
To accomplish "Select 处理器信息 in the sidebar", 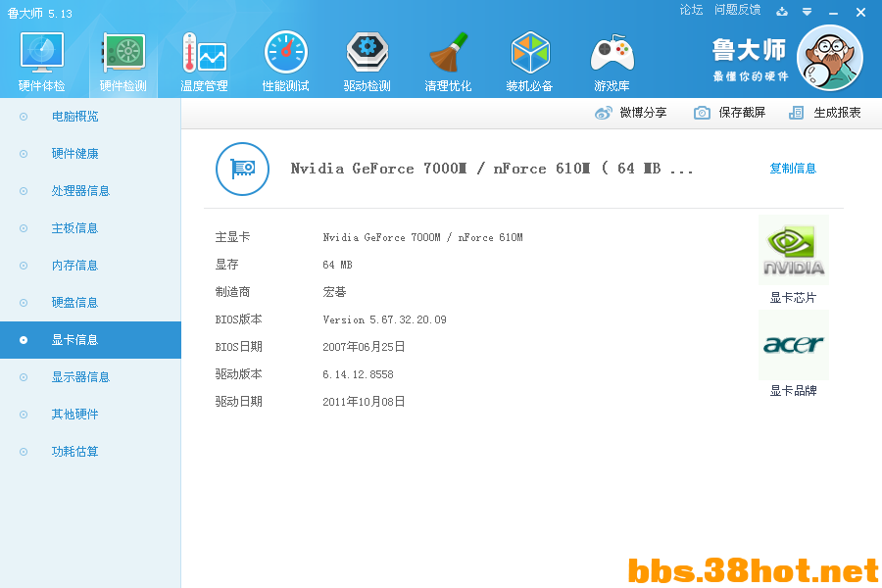I will tap(90, 191).
